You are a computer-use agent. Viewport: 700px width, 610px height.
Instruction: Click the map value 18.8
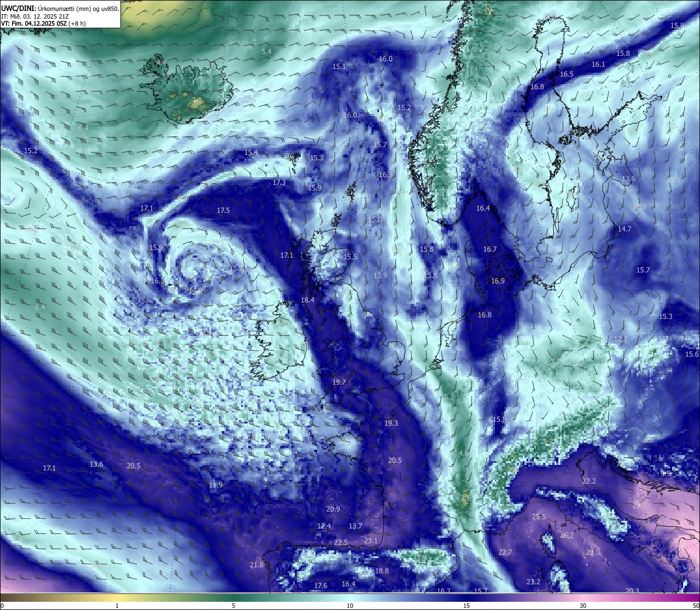coord(382,571)
